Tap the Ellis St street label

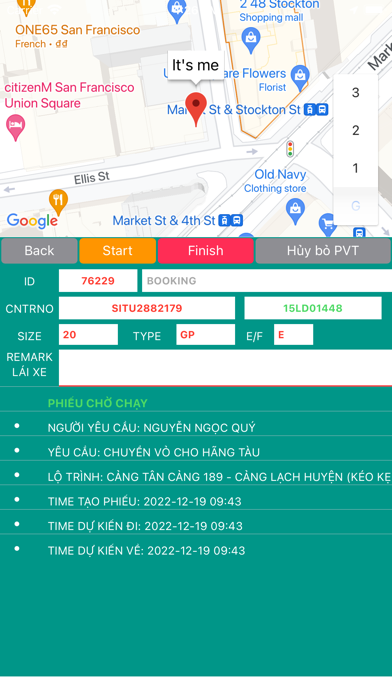pos(91,178)
